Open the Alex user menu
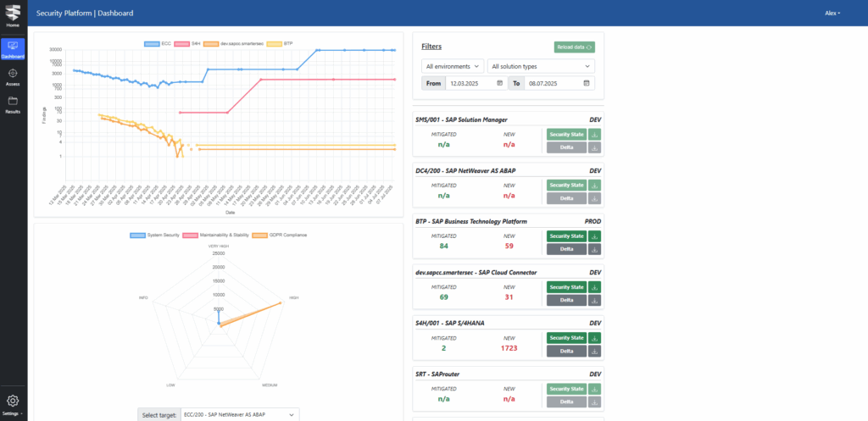The image size is (868, 421). [x=832, y=13]
